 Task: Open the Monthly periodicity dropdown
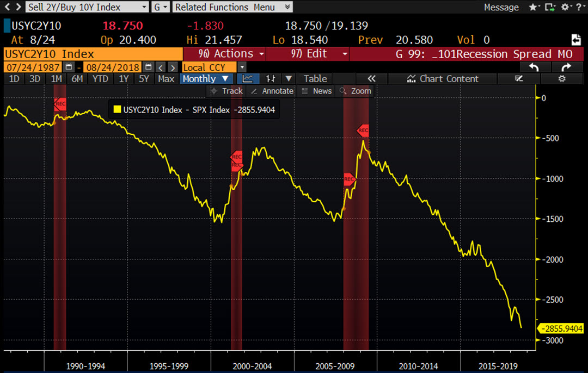click(x=206, y=79)
